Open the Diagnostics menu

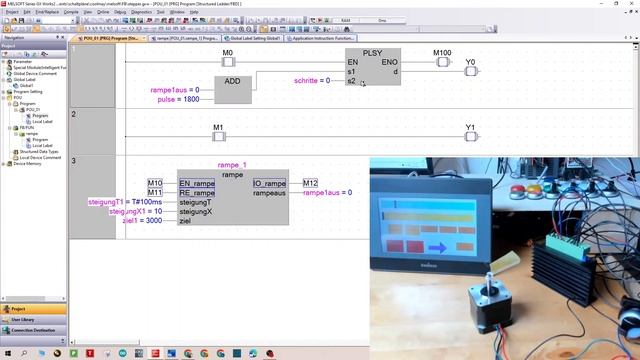[142, 12]
